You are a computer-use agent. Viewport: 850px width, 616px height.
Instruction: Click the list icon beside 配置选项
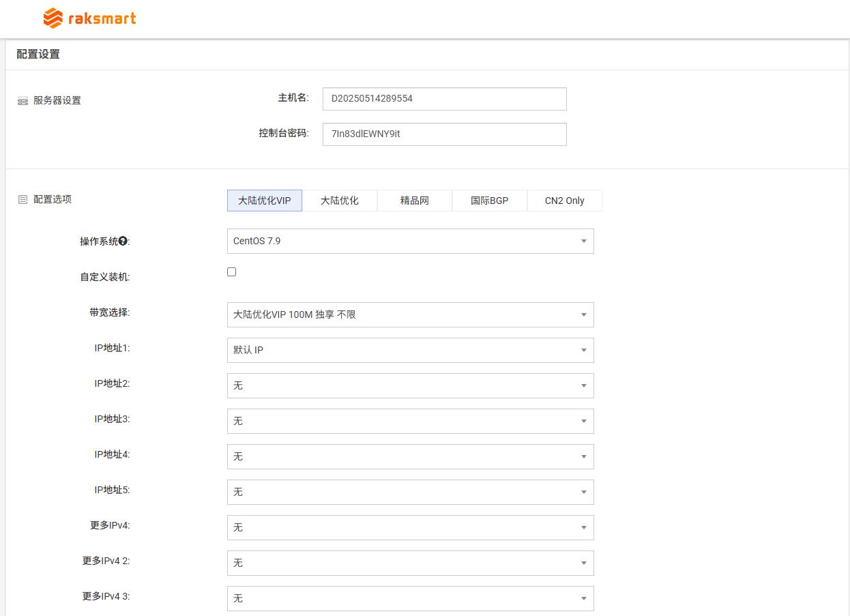tap(23, 199)
